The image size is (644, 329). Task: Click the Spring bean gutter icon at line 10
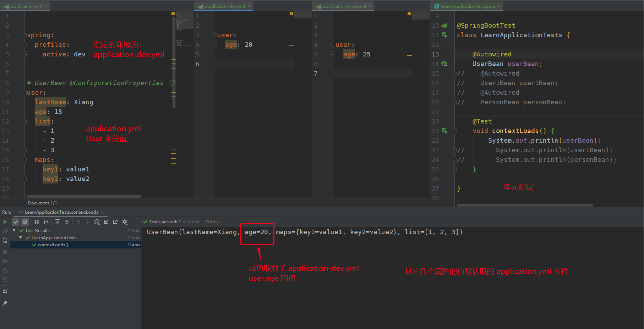pos(444,26)
